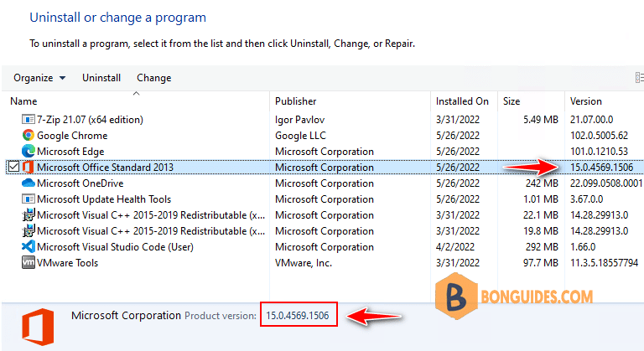Click the large Office logo in details pane
This screenshot has height=351, width=644.
(38, 327)
